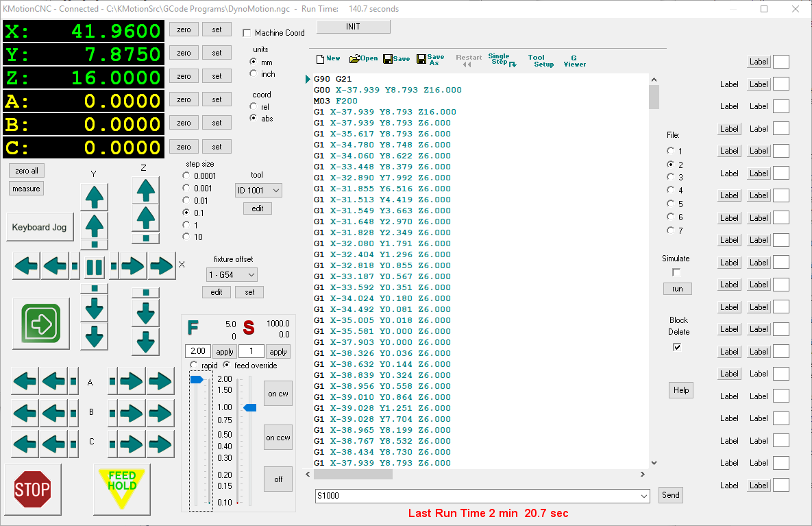812x526 pixels.
Task: Click the New file toolbar icon
Action: 328,59
